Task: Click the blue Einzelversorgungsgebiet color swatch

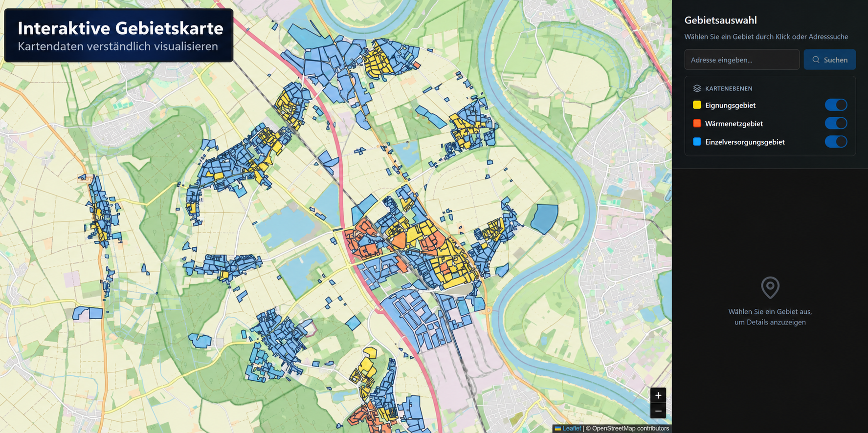Action: [697, 142]
